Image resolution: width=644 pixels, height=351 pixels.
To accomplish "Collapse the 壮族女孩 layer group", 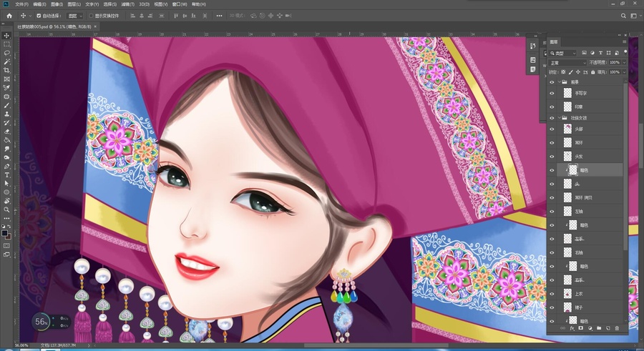I will click(560, 118).
